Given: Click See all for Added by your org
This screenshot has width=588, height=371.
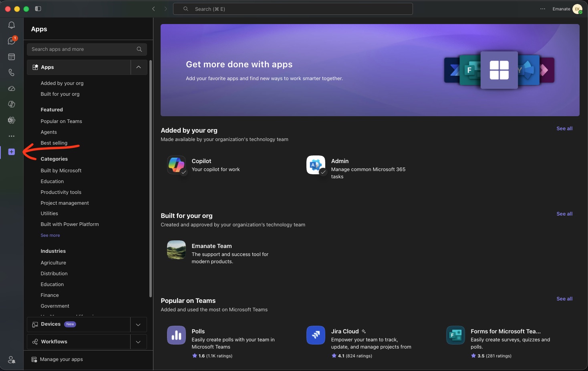Looking at the screenshot, I should pos(564,129).
